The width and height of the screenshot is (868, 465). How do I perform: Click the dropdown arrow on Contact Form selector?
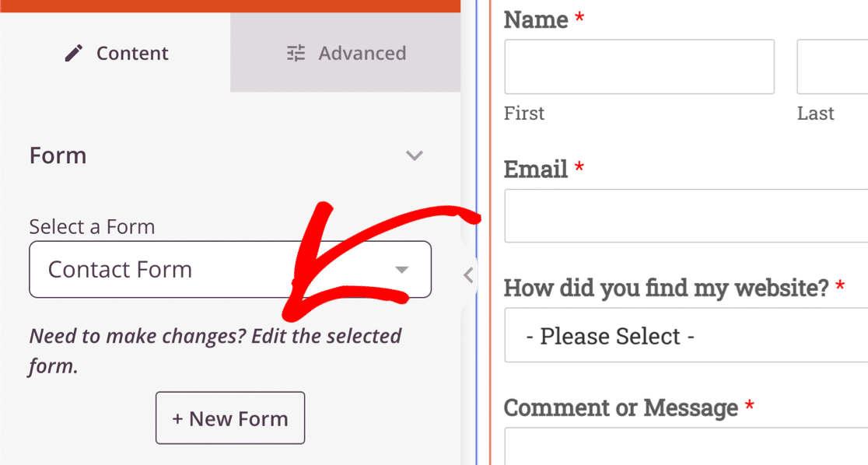click(401, 269)
